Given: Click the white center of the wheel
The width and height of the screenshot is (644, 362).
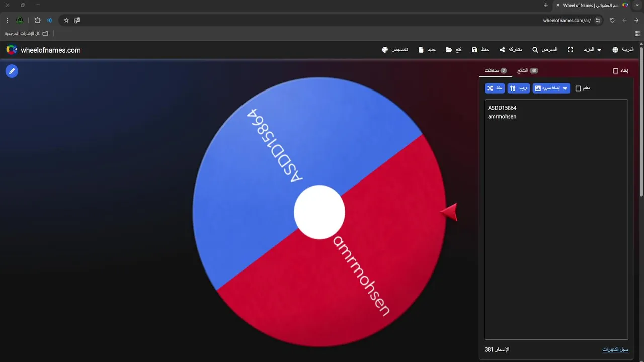Looking at the screenshot, I should (319, 212).
